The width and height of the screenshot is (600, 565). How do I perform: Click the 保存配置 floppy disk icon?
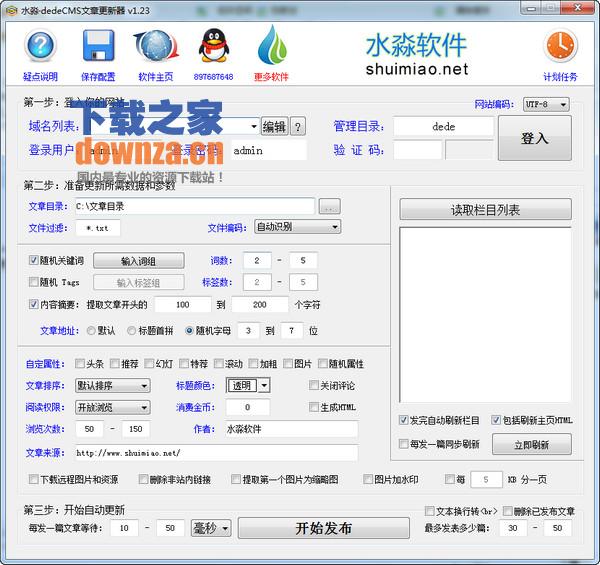(98, 46)
